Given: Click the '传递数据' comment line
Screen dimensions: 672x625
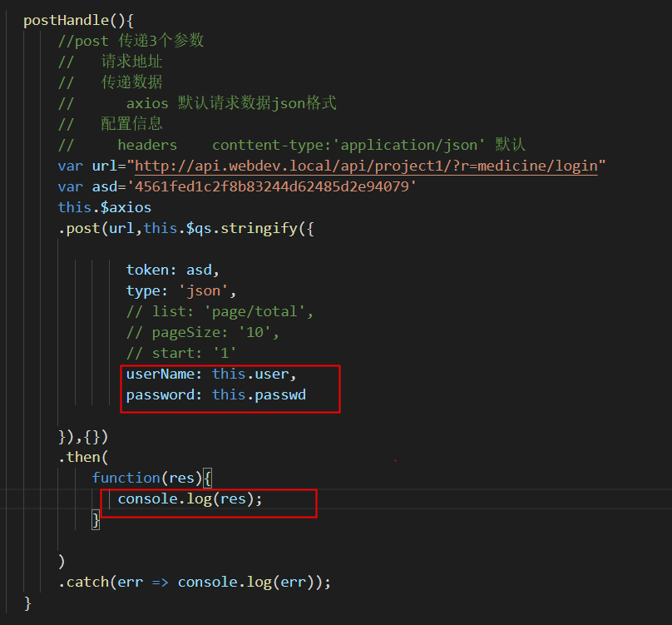Looking at the screenshot, I should coord(110,82).
